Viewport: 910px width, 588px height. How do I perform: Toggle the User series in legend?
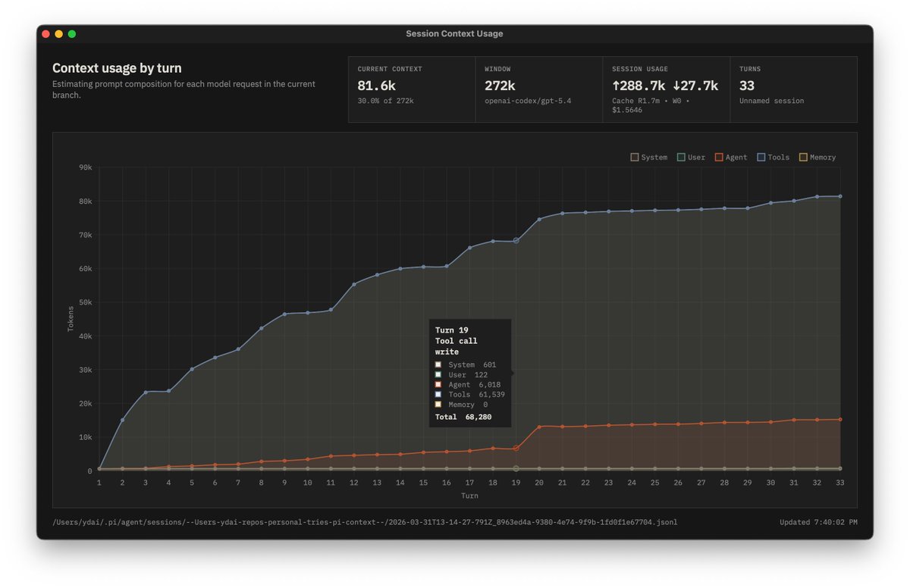click(x=691, y=158)
